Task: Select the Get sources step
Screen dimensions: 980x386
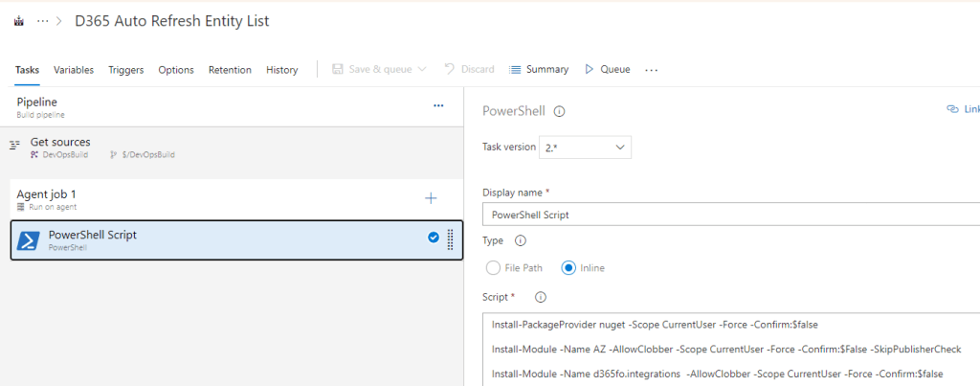Action: click(232, 148)
